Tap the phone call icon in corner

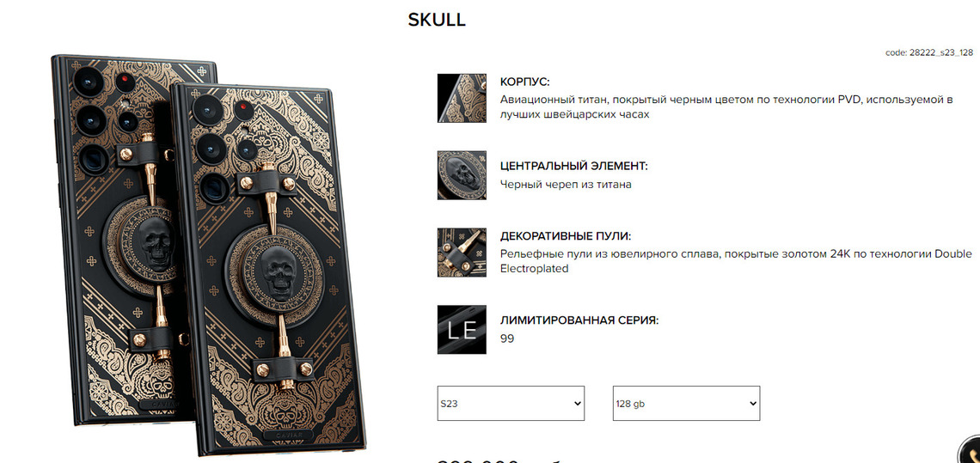coord(971,452)
